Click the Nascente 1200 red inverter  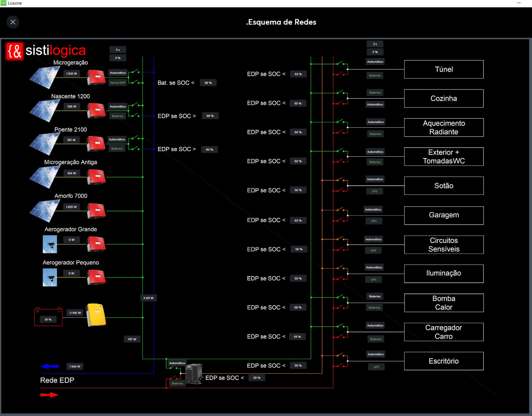[96, 110]
